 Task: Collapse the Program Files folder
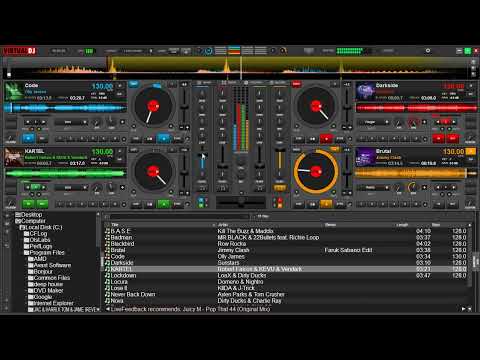click(x=25, y=253)
